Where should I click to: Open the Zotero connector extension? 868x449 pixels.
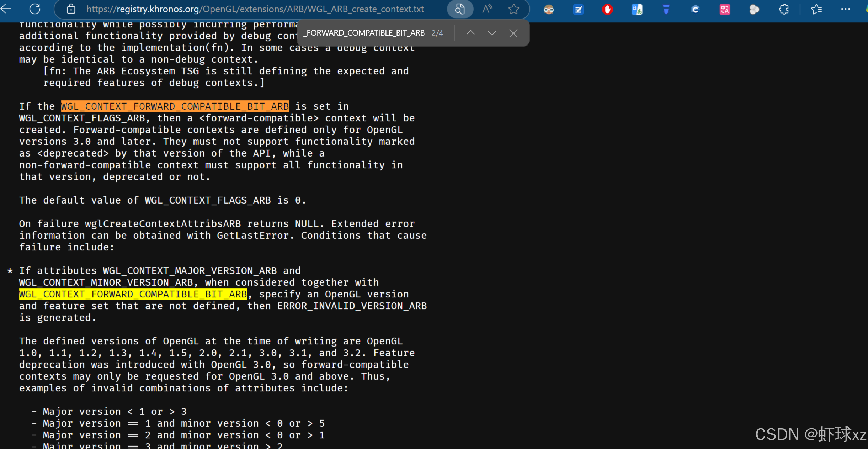coord(578,9)
